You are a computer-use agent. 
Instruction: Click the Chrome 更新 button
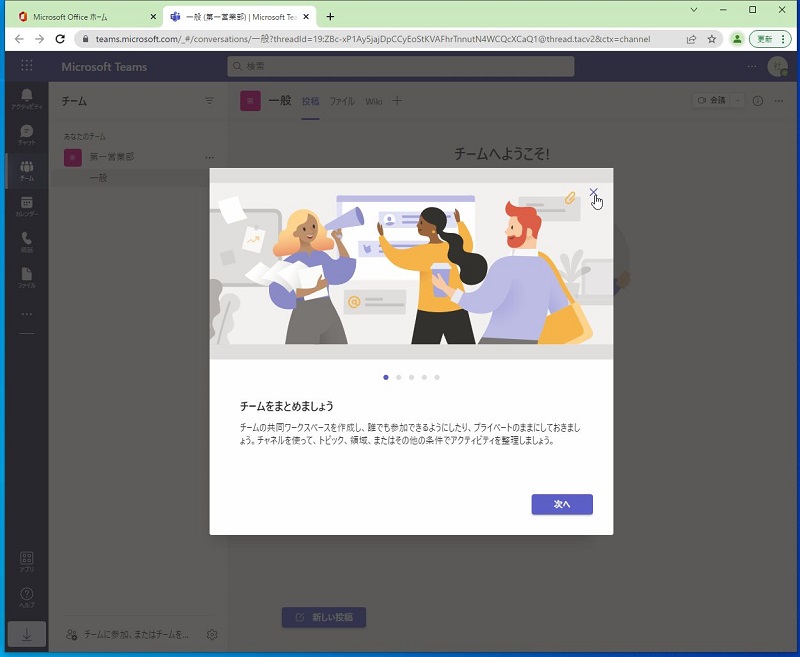(770, 39)
